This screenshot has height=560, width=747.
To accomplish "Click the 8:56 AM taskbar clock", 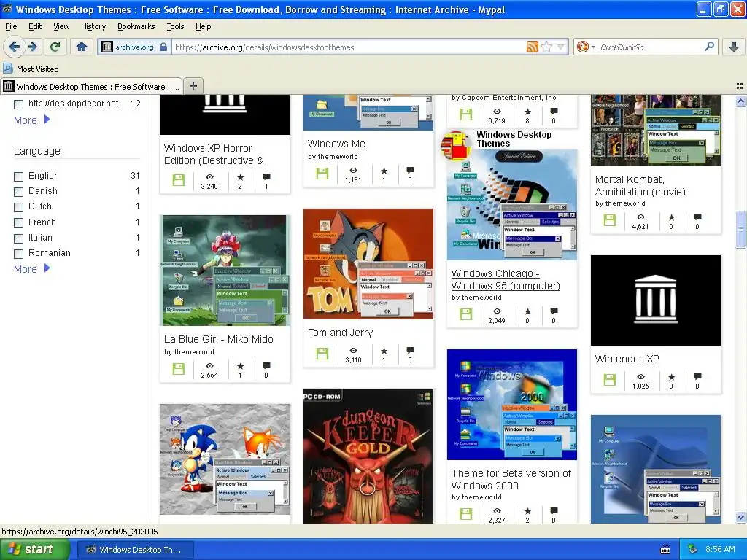I will click(720, 549).
